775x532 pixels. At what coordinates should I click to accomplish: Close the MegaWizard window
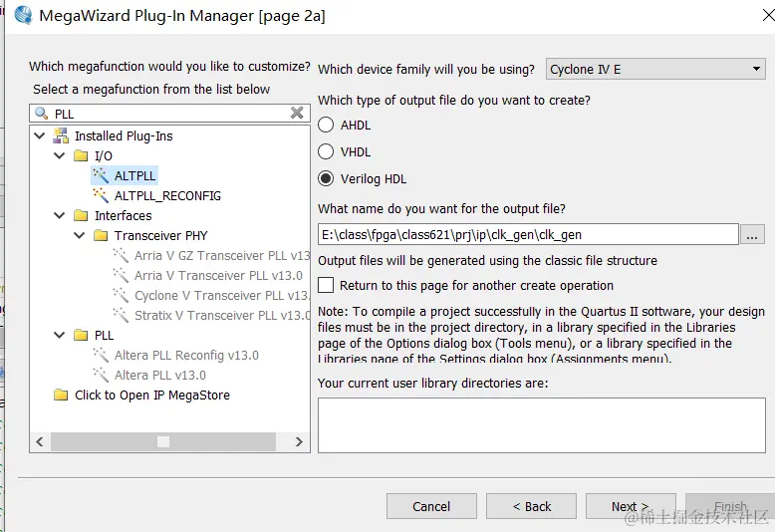point(768,15)
